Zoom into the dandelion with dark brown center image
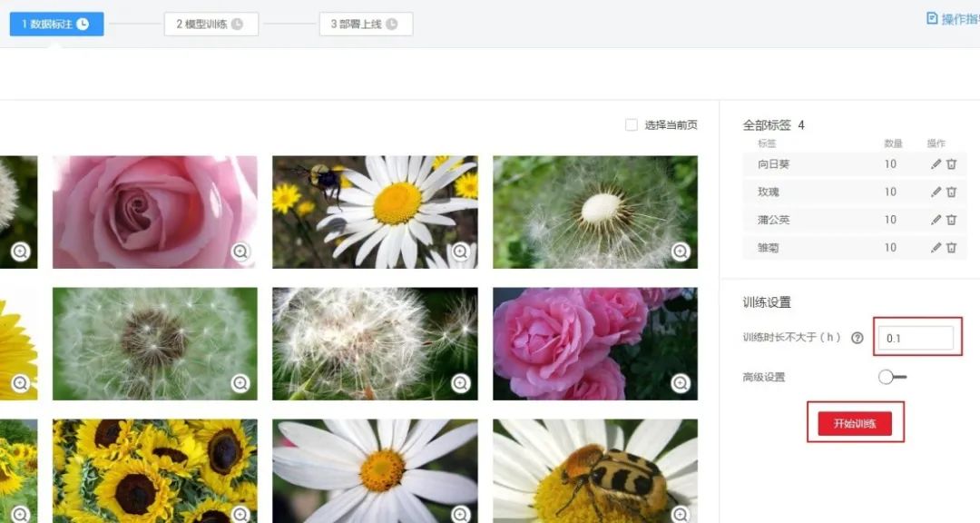The width and height of the screenshot is (980, 523). coord(240,383)
